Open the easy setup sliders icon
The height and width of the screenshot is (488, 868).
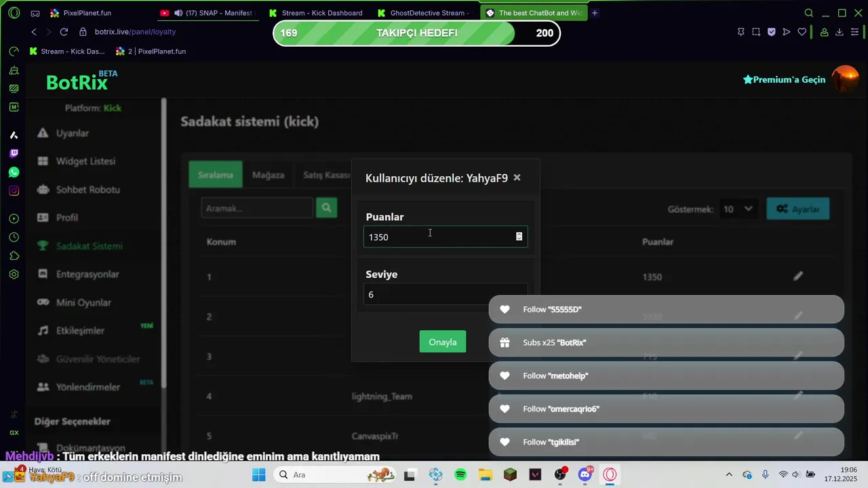(x=854, y=32)
